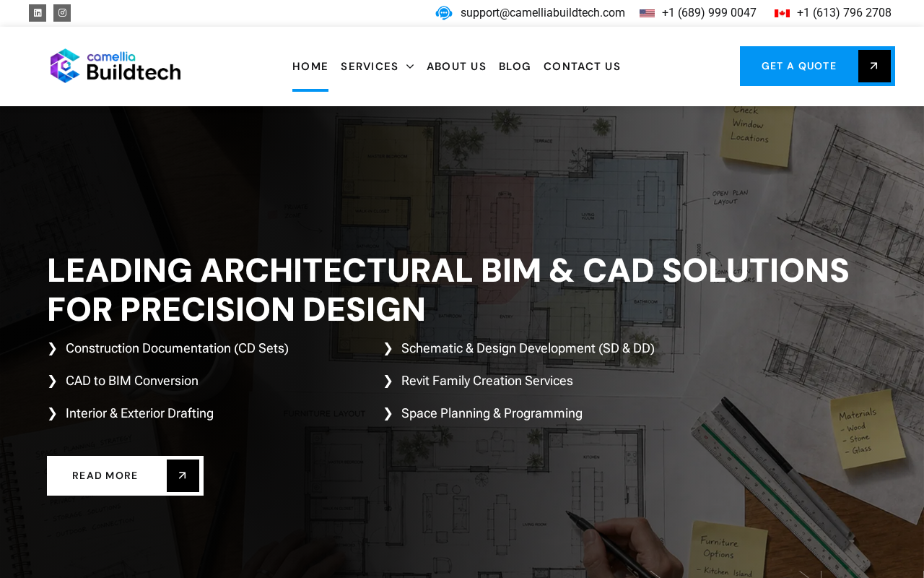Viewport: 924px width, 578px height.
Task: Call the Canada number +1 (613) 796 2708
Action: [x=844, y=13]
